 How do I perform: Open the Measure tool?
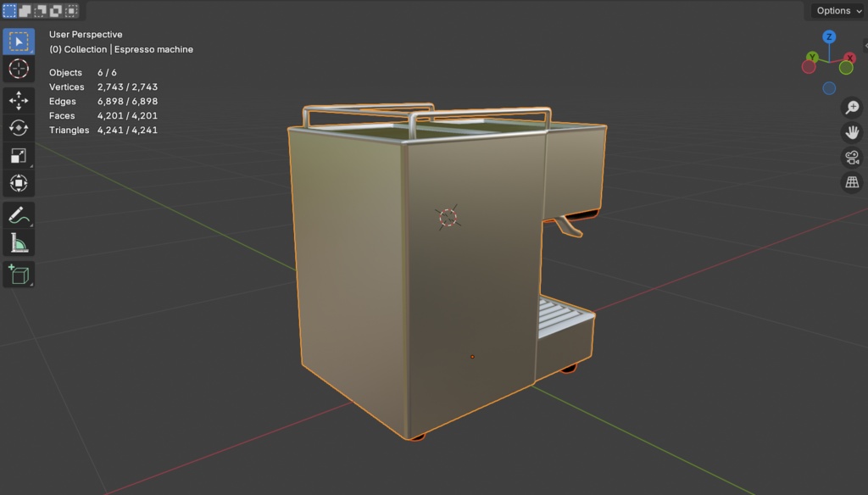click(x=19, y=244)
